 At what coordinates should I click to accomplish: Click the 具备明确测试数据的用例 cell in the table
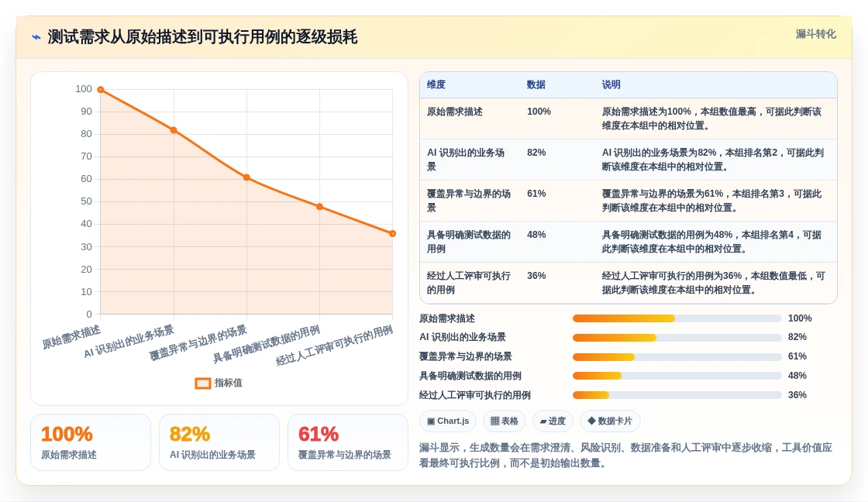tap(469, 241)
